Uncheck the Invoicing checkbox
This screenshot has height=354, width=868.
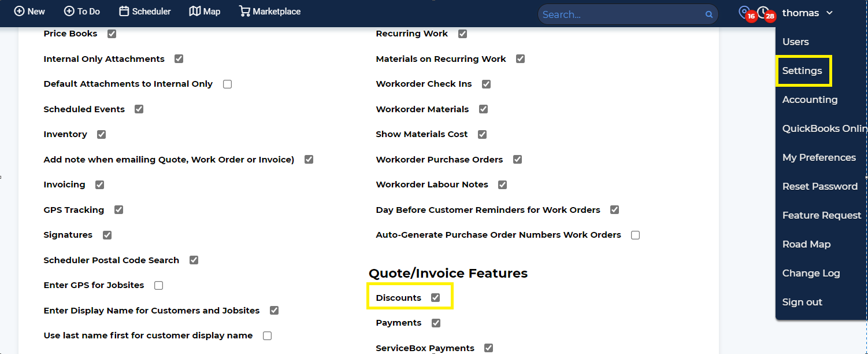pos(99,185)
